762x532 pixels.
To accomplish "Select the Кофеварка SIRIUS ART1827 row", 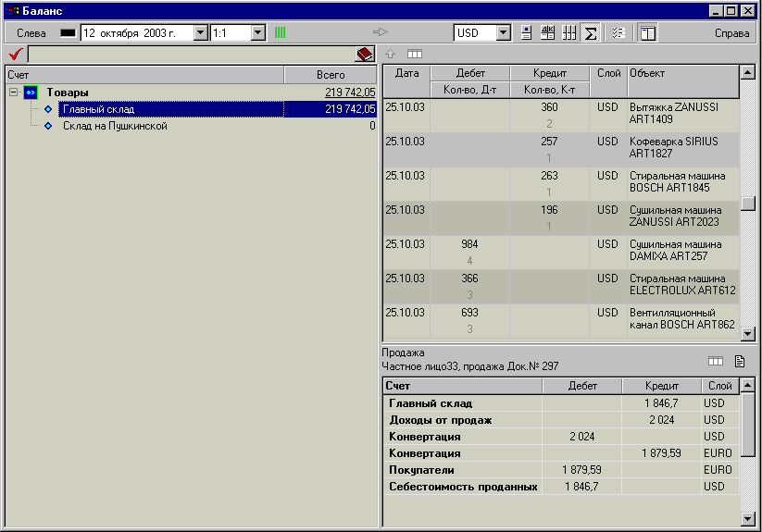I will pos(561,150).
